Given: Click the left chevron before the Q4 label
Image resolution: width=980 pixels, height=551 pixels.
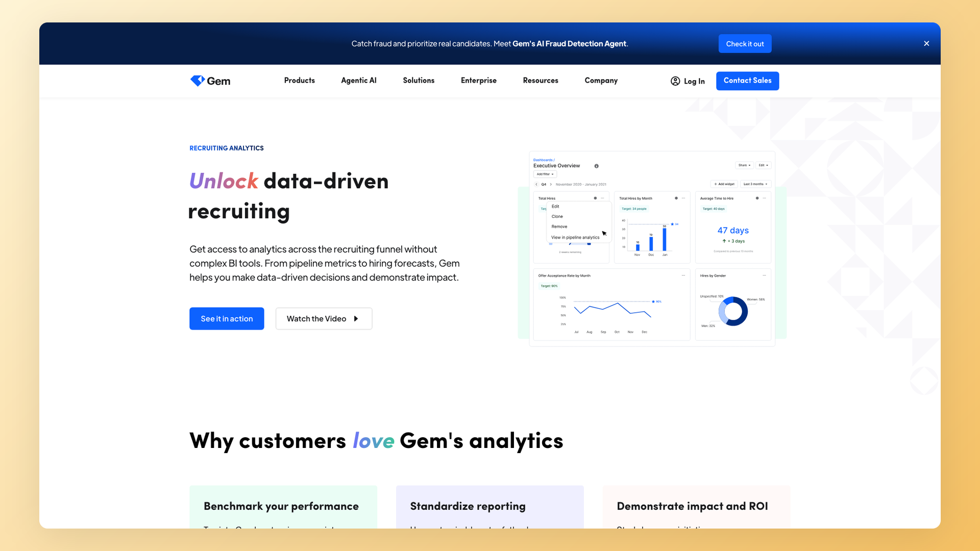Looking at the screenshot, I should 536,184.
